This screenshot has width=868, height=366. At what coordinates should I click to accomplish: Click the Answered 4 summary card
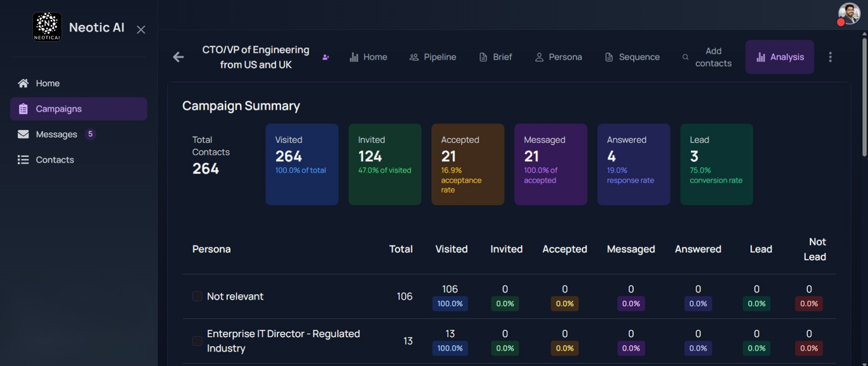(634, 164)
